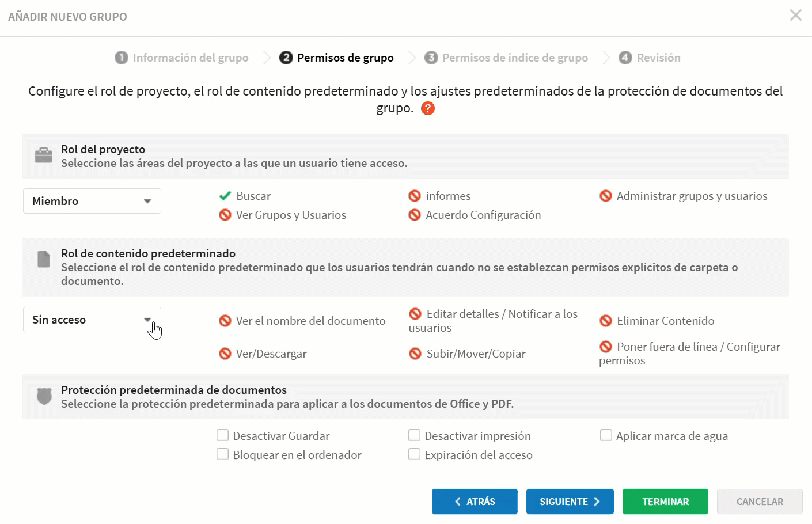Viewport: 812px width, 524px height.
Task: Select step 3 Permisos de índice de grupo
Action: tap(506, 58)
